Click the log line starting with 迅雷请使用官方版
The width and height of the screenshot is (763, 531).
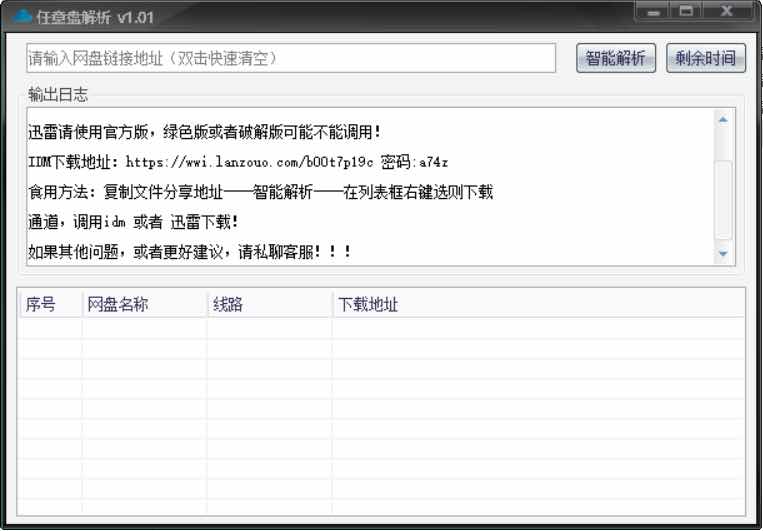pos(204,132)
